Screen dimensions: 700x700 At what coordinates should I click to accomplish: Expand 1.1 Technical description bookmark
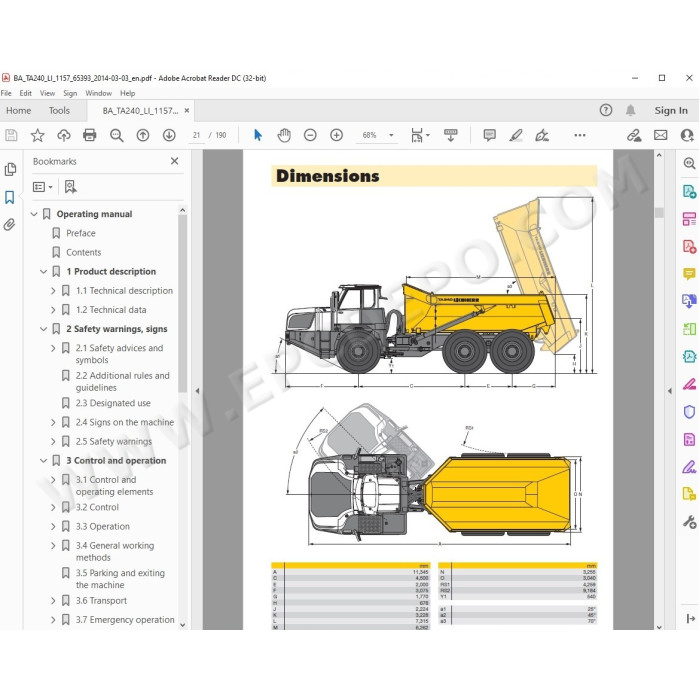tap(53, 291)
